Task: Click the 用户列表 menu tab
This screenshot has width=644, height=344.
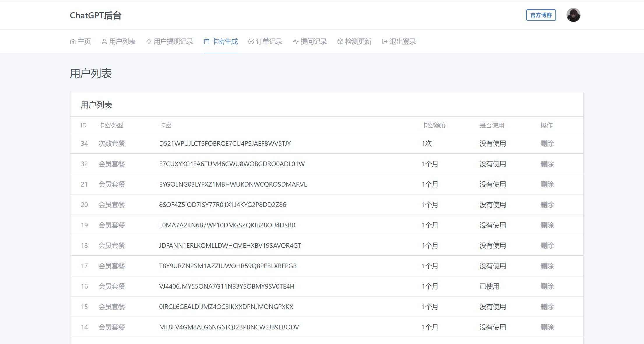Action: (120, 41)
